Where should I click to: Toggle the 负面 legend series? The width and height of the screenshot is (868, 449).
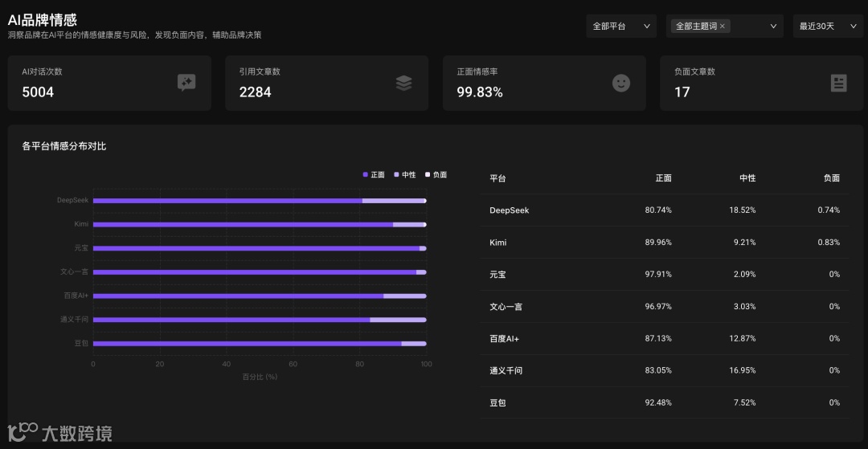point(436,175)
